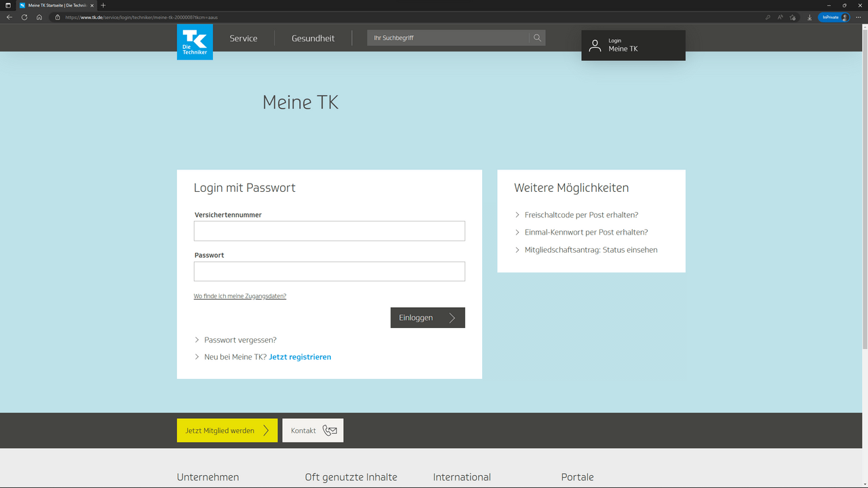868x488 pixels.
Task: Click the TK Die Techniker logo
Action: click(x=195, y=42)
